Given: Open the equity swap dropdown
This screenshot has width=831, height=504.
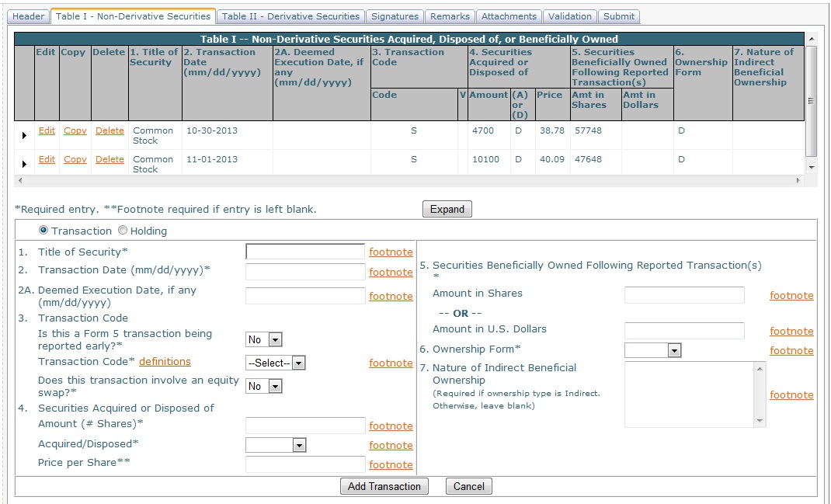Looking at the screenshot, I should coord(263,386).
